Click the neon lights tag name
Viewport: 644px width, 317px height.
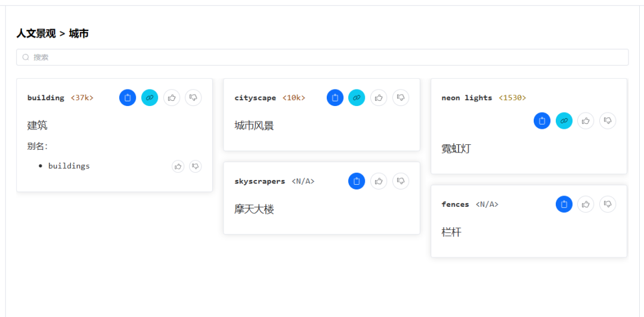click(466, 98)
